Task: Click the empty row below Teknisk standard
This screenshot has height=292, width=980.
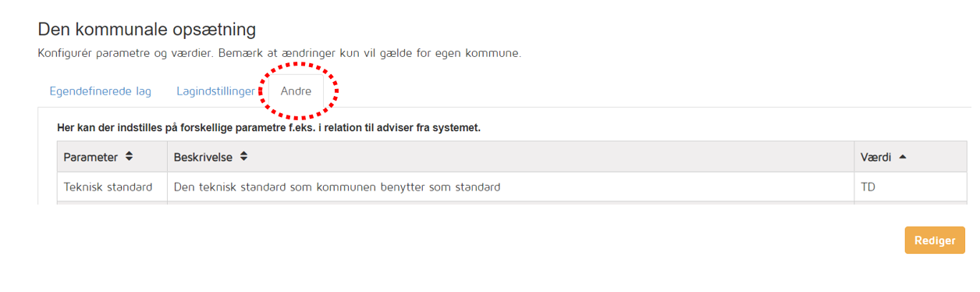Action: tap(512, 204)
